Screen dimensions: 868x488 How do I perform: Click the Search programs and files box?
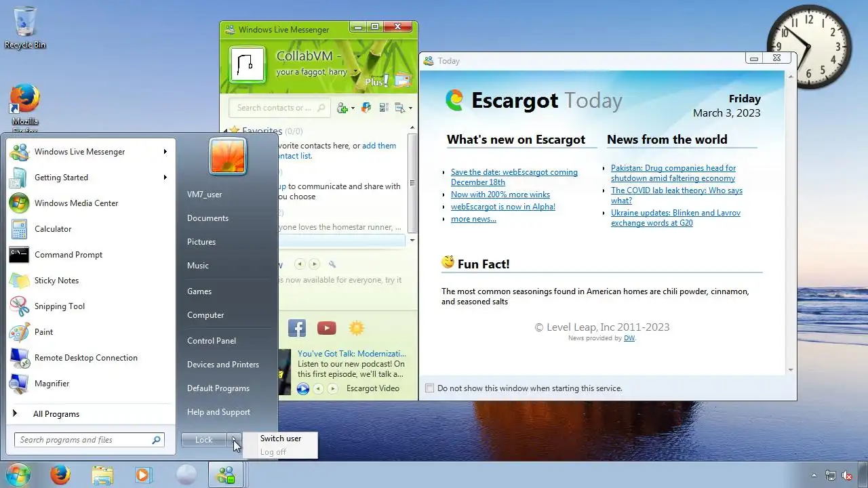click(x=90, y=440)
